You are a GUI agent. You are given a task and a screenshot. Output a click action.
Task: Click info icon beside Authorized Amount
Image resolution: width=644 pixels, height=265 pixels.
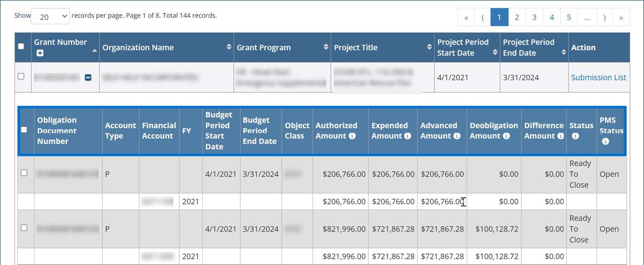coord(352,136)
